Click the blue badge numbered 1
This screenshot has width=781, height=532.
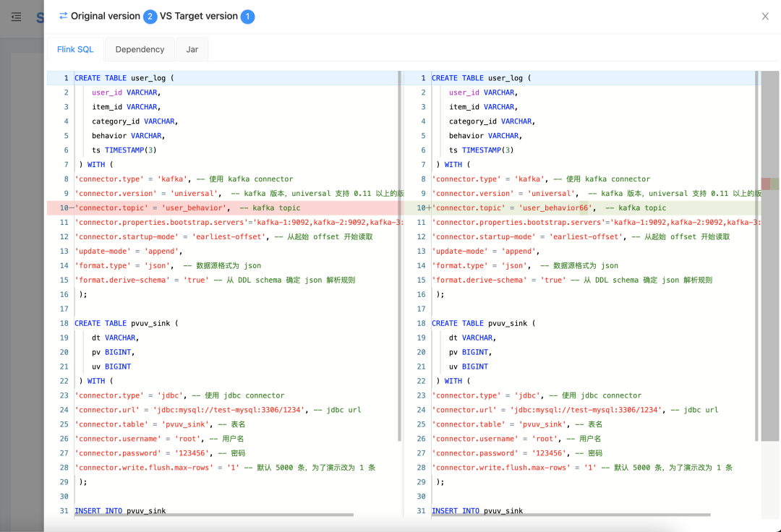(x=247, y=17)
